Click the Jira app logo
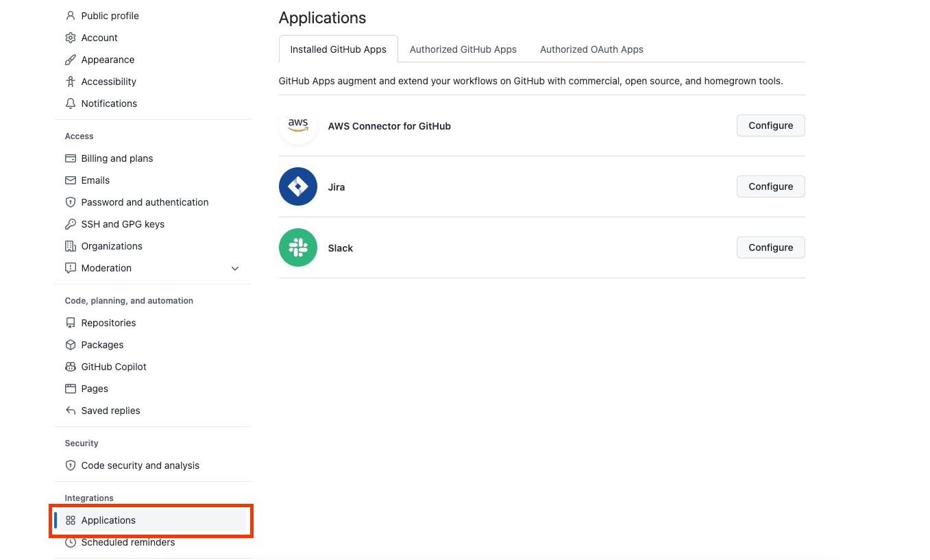The image size is (930, 560). coord(298,186)
